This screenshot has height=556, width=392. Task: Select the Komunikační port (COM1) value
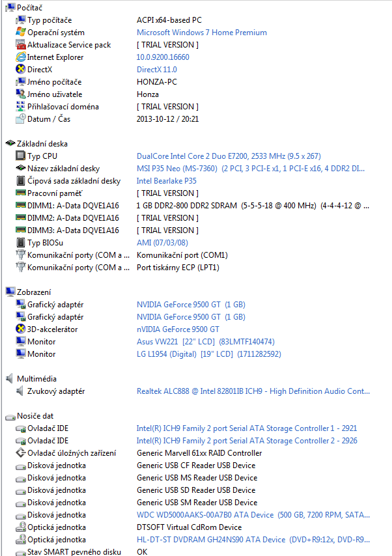coord(182,255)
